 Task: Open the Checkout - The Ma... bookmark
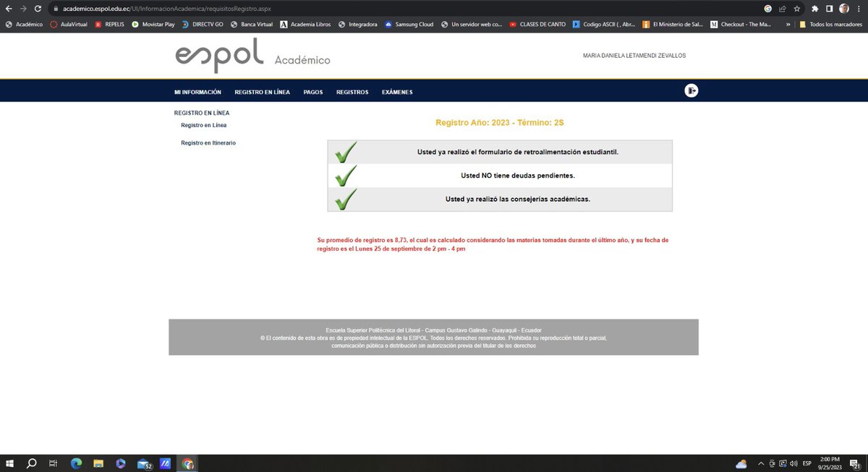pyautogui.click(x=741, y=24)
